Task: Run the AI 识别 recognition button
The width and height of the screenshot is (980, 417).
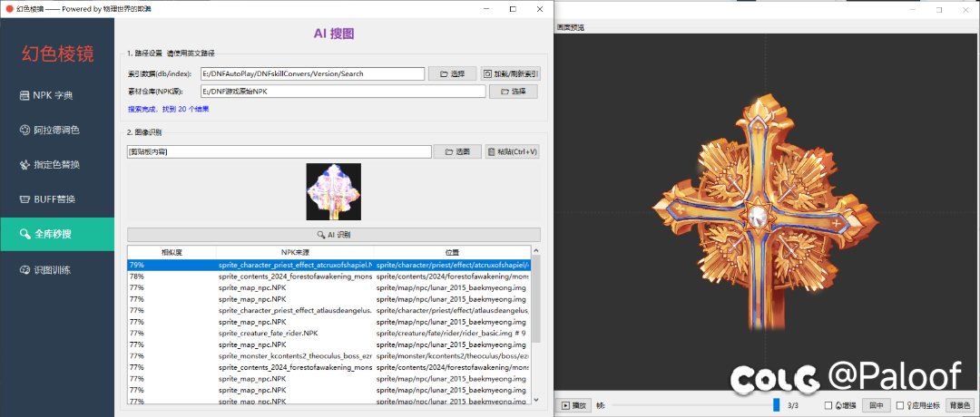Action: coord(333,234)
